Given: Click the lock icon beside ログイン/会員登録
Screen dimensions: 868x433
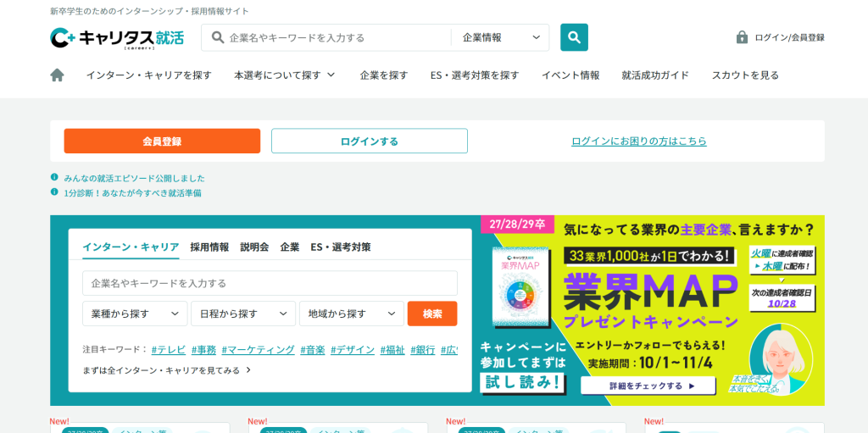Looking at the screenshot, I should [x=742, y=37].
